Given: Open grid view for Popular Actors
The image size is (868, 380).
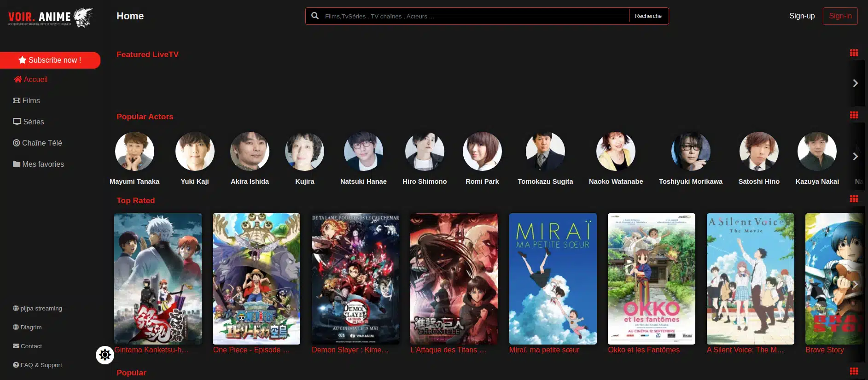Looking at the screenshot, I should [854, 115].
